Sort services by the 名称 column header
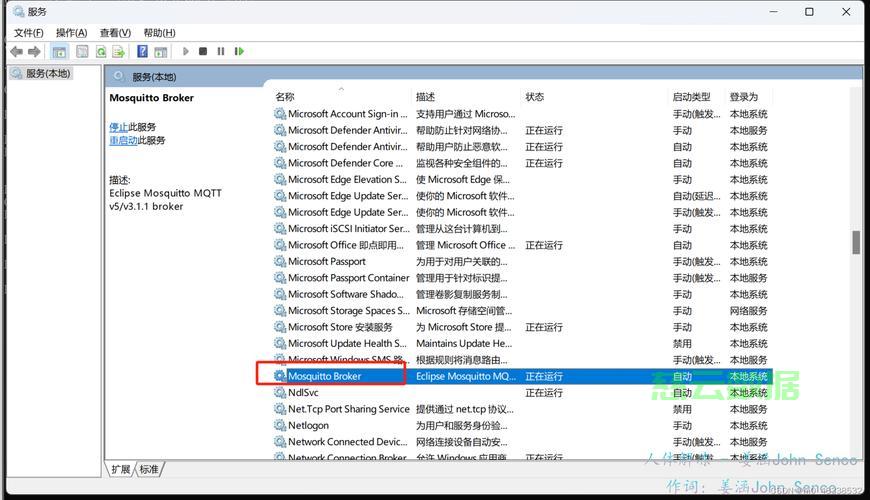 tap(285, 97)
